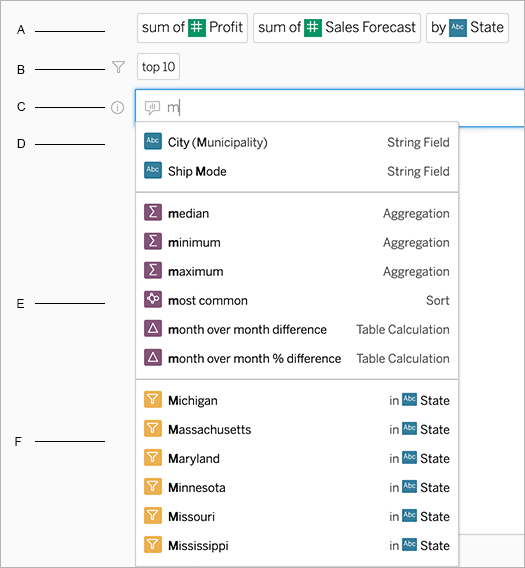Open the sum of Sales Forecast pill
This screenshot has height=568, width=525.
(337, 28)
